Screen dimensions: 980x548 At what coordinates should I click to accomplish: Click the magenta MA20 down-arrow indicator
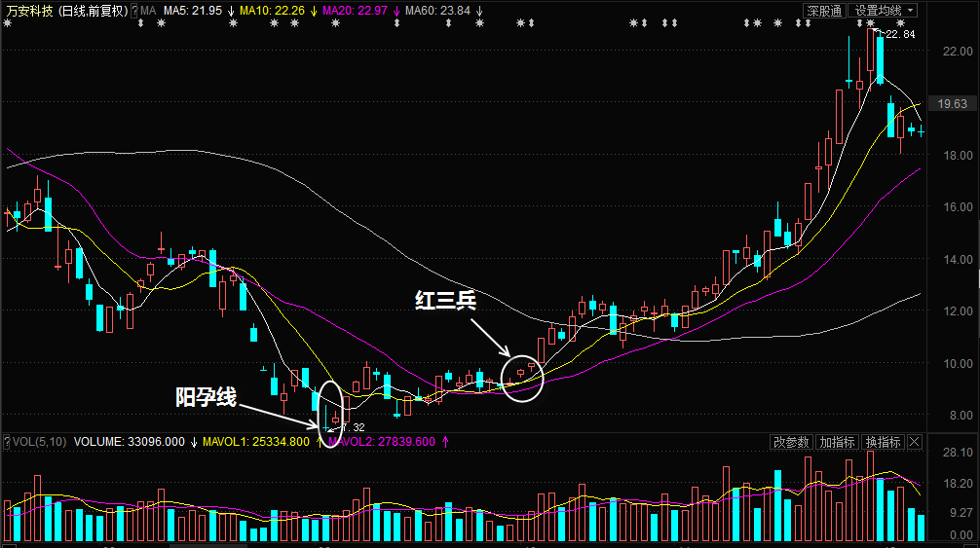coord(396,11)
